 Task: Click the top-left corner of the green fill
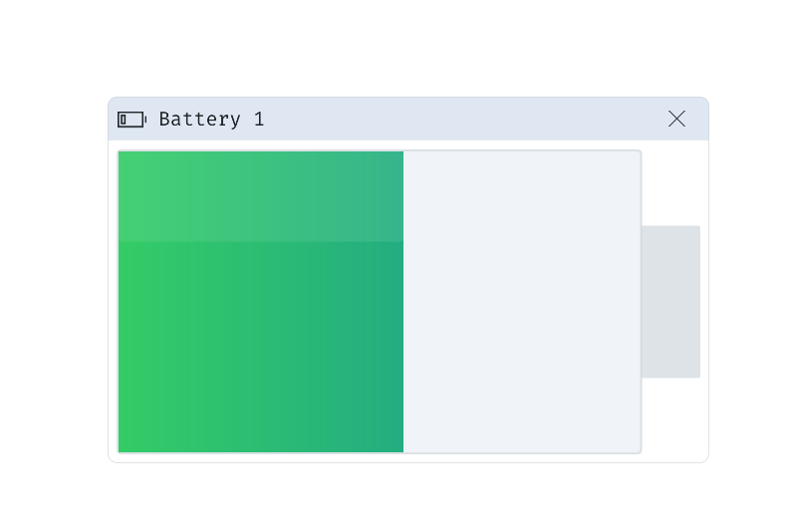[x=121, y=153]
